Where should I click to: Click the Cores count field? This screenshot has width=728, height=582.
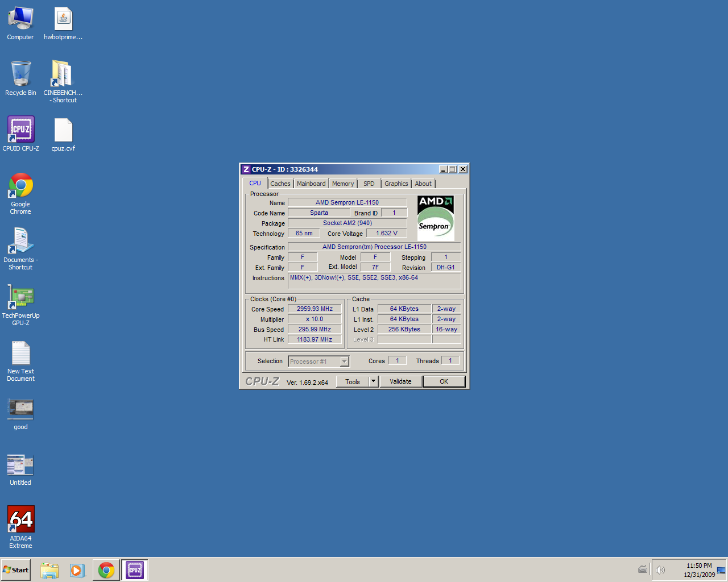pyautogui.click(x=398, y=360)
